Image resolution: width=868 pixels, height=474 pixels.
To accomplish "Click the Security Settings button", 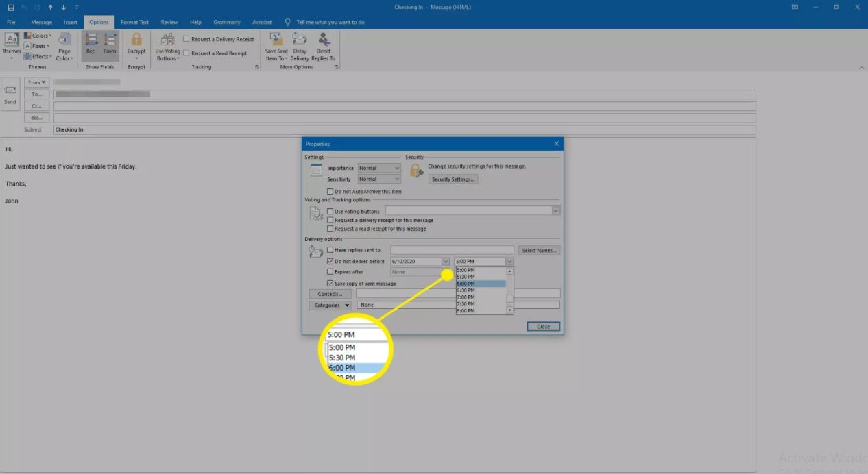I will [453, 179].
